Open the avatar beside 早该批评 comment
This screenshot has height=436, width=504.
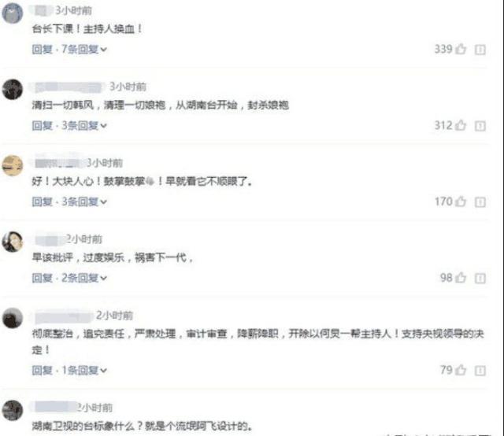click(x=13, y=242)
